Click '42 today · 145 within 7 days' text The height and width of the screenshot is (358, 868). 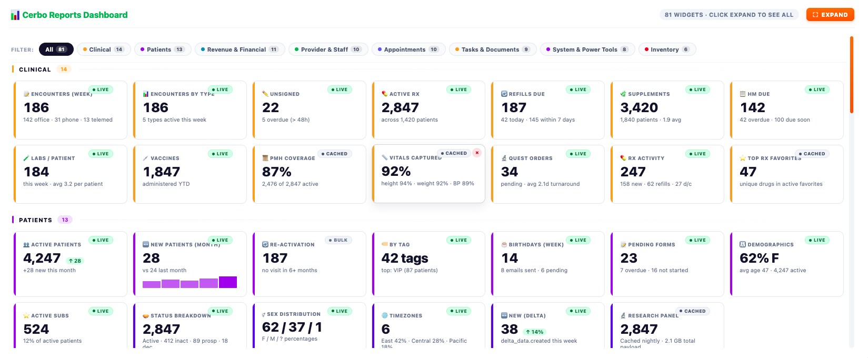[x=537, y=120]
